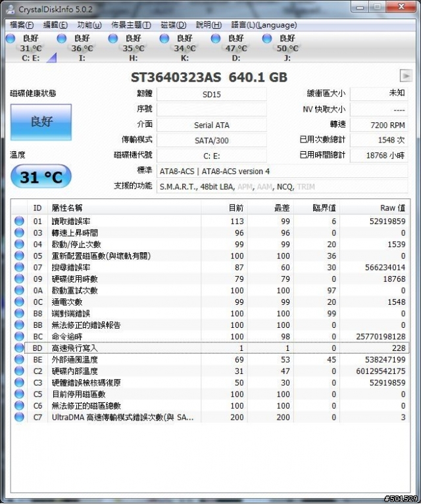
Task: Open the 說明(H) menu
Action: 209,25
